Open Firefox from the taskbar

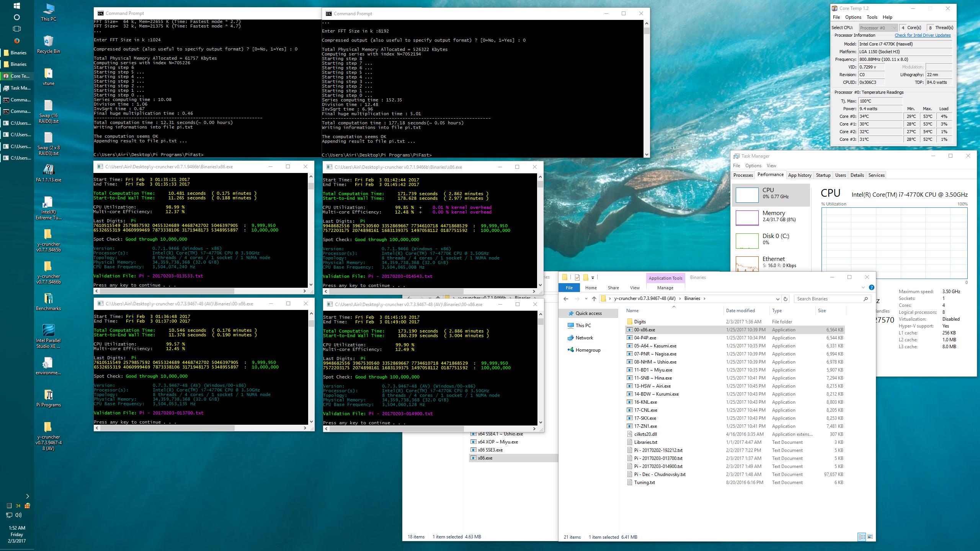click(17, 41)
